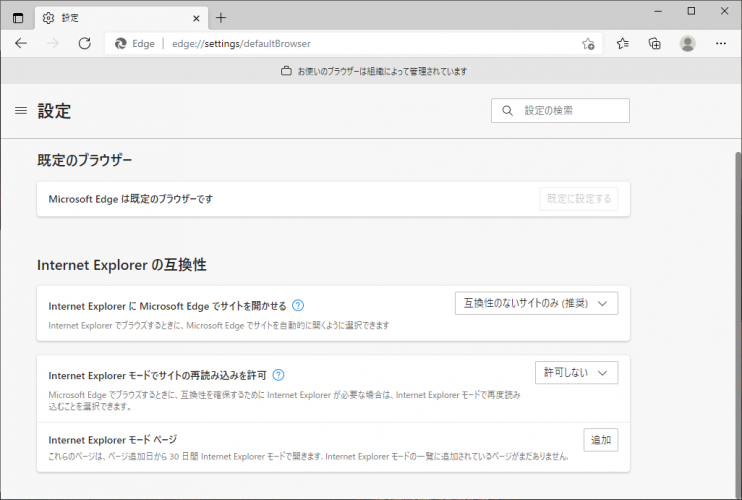742x500 pixels.
Task: Click the text Microsoft Edge は既定のブラウザーです
Action: pos(131,199)
